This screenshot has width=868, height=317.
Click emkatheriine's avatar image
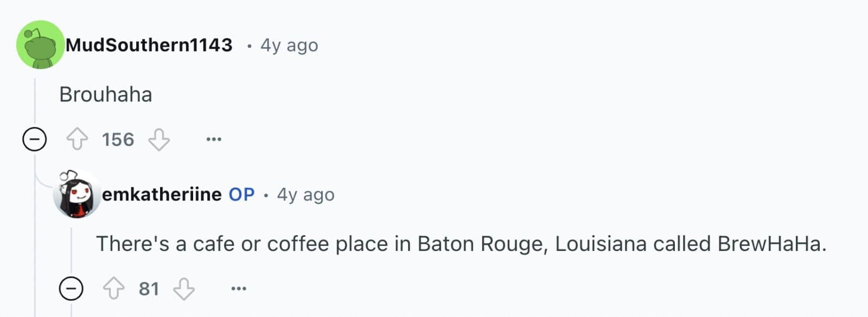pos(77,194)
